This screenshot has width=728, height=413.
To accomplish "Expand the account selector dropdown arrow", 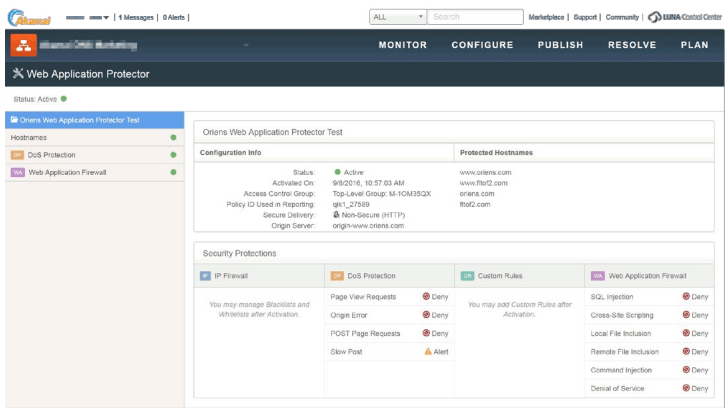I will pos(106,17).
